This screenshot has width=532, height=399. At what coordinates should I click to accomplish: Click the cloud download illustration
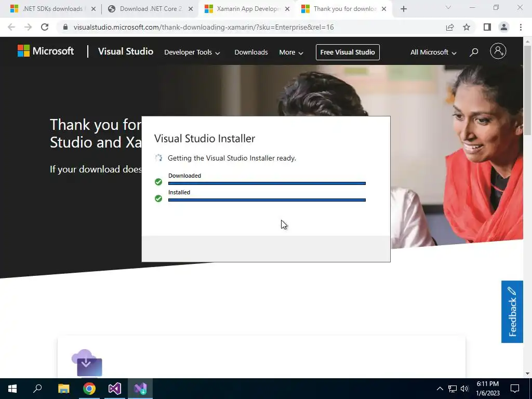point(87,363)
